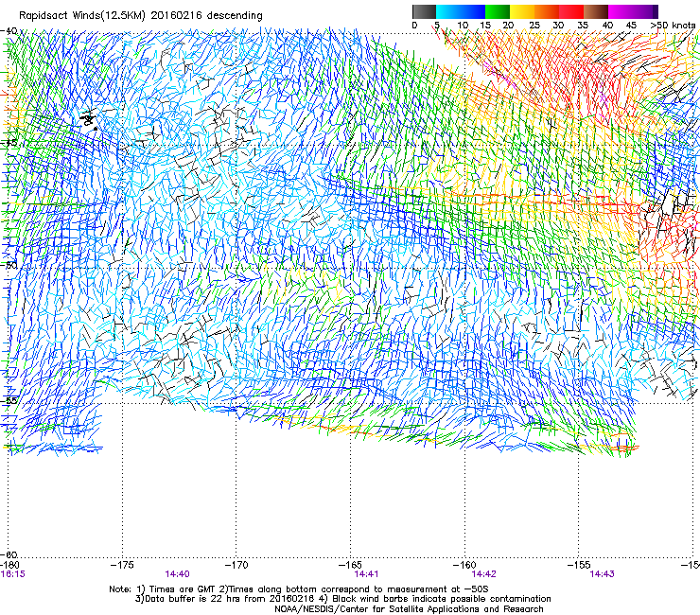Click the brown 35–40 knots legend segment
Image resolution: width=700 pixels, height=615 pixels.
click(x=596, y=11)
